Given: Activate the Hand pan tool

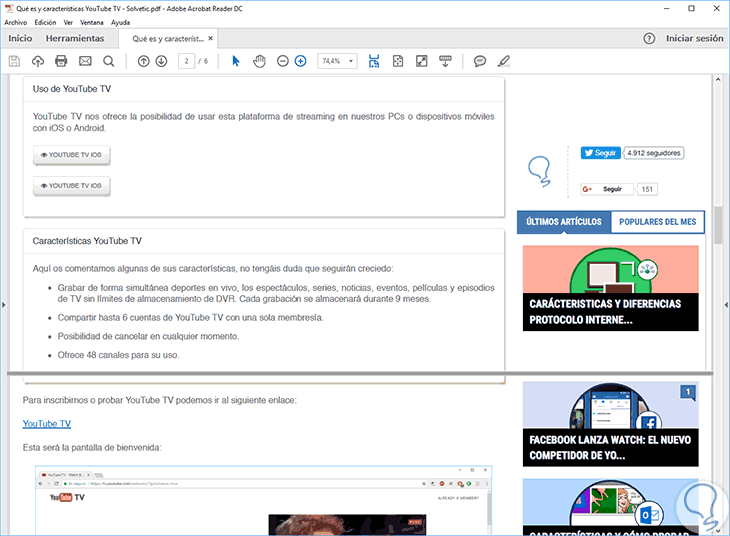Looking at the screenshot, I should coord(259,61).
